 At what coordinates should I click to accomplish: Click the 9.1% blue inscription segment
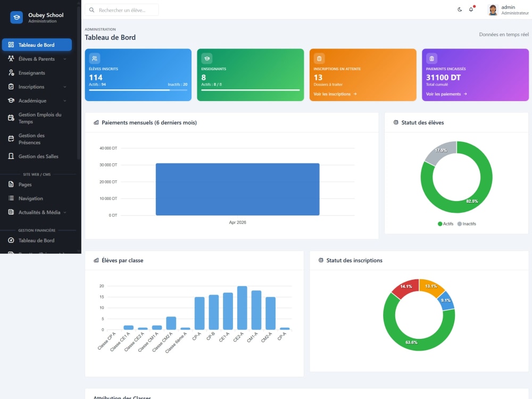coord(446,301)
